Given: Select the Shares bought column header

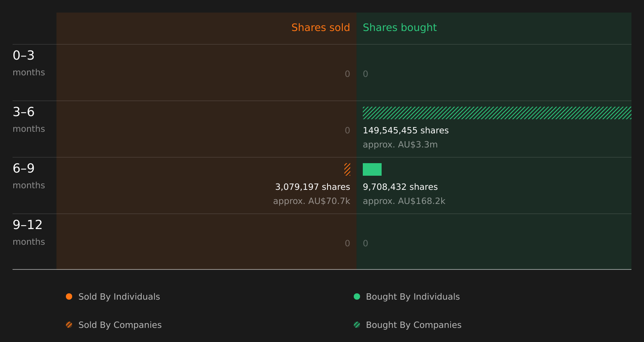Looking at the screenshot, I should pos(400,28).
